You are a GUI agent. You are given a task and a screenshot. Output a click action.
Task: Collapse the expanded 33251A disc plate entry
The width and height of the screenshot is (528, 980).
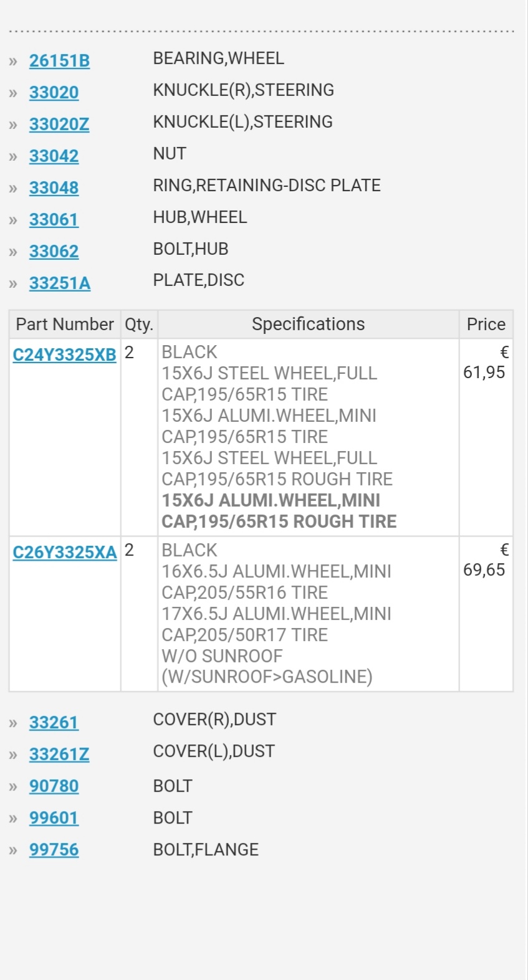click(60, 283)
